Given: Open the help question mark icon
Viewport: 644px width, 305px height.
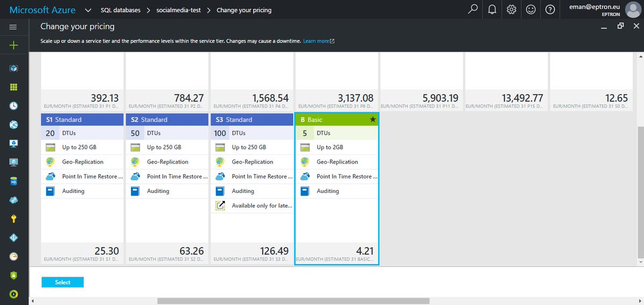Looking at the screenshot, I should (550, 10).
